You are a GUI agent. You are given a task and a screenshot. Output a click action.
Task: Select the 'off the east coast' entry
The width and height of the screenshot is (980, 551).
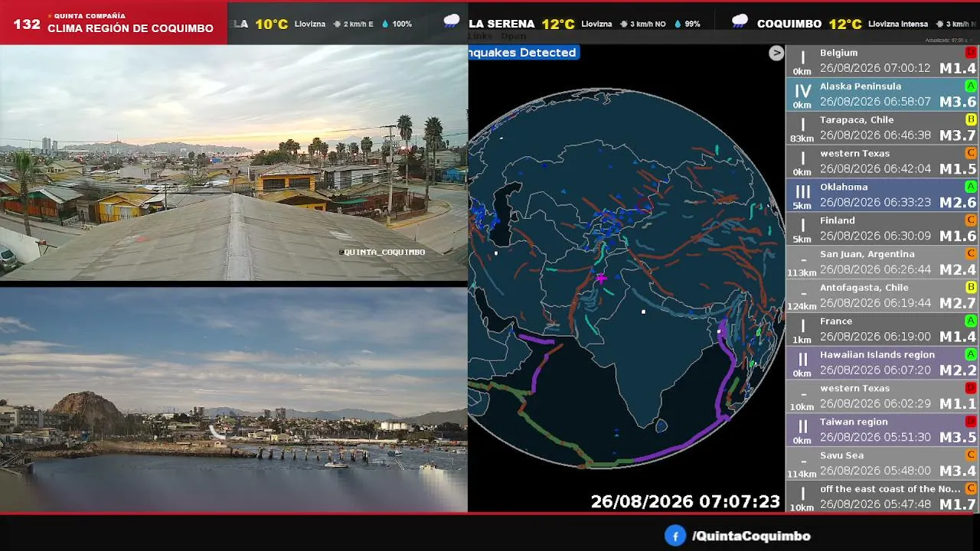(x=883, y=497)
